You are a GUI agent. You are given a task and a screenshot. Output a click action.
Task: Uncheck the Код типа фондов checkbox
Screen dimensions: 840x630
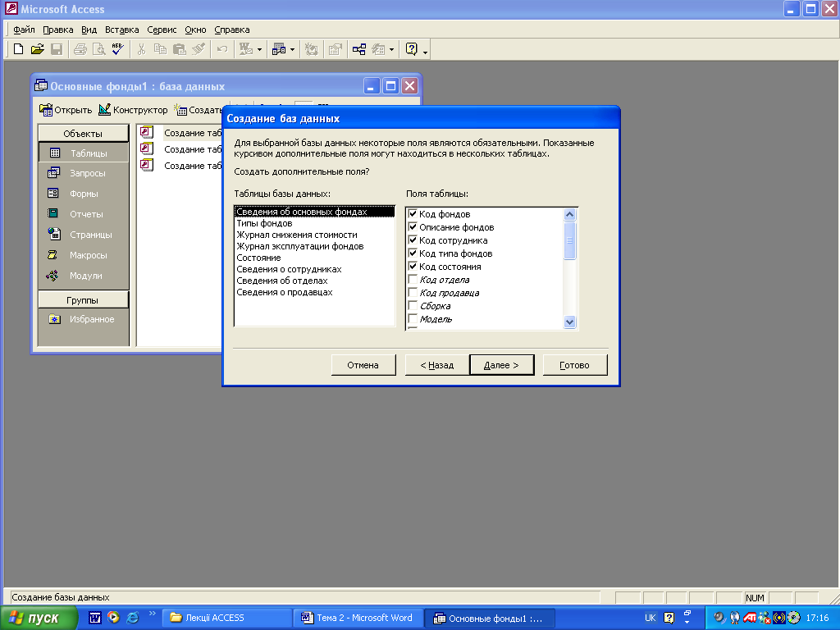tap(413, 253)
